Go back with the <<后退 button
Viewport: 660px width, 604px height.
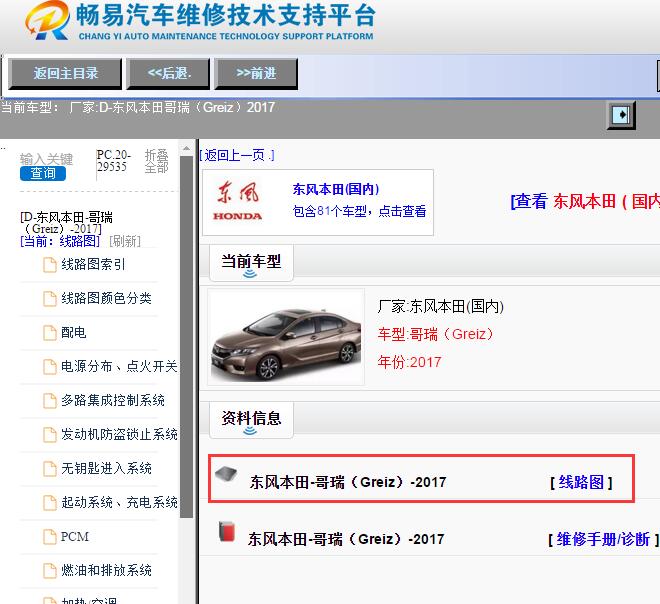(x=168, y=74)
